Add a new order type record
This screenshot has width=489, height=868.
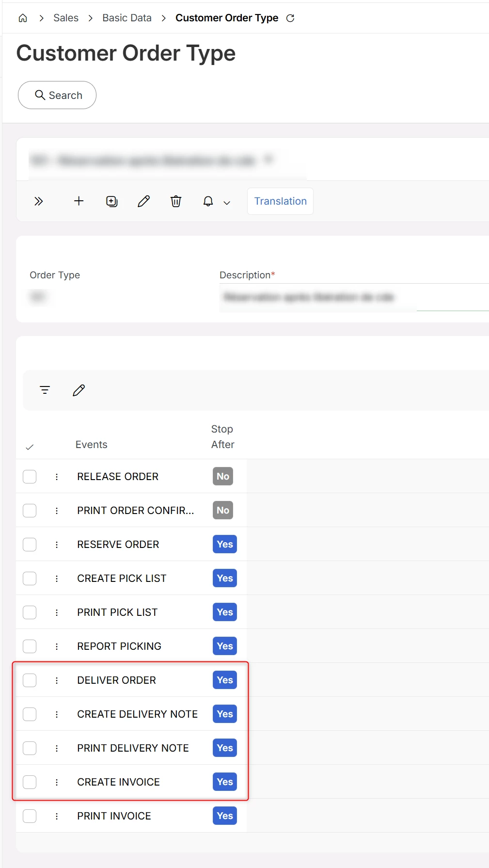79,201
